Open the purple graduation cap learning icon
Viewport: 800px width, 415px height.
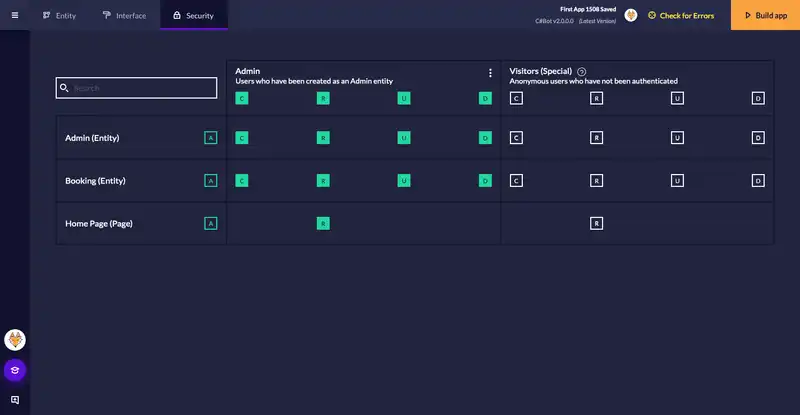(x=15, y=370)
